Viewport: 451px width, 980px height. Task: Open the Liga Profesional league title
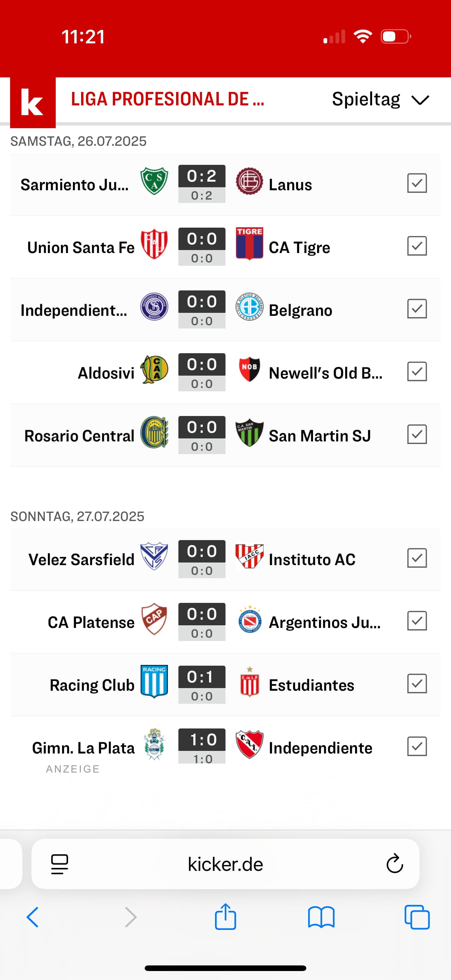pos(168,100)
